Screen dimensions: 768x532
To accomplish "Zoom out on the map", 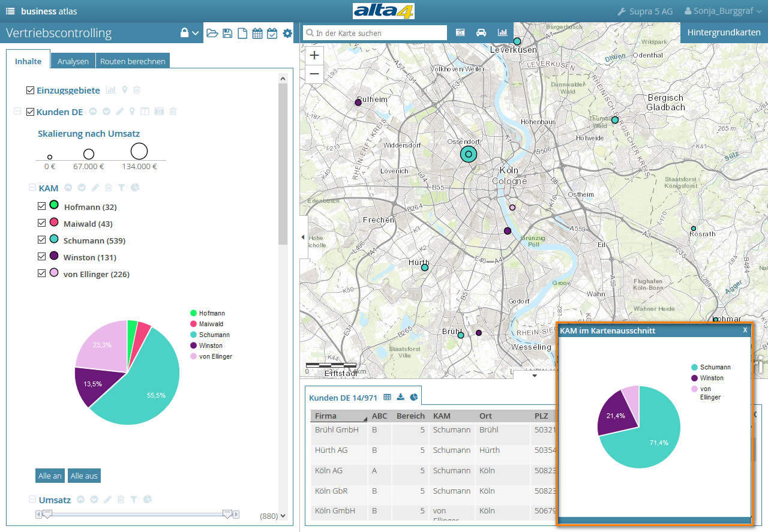I will tap(314, 74).
